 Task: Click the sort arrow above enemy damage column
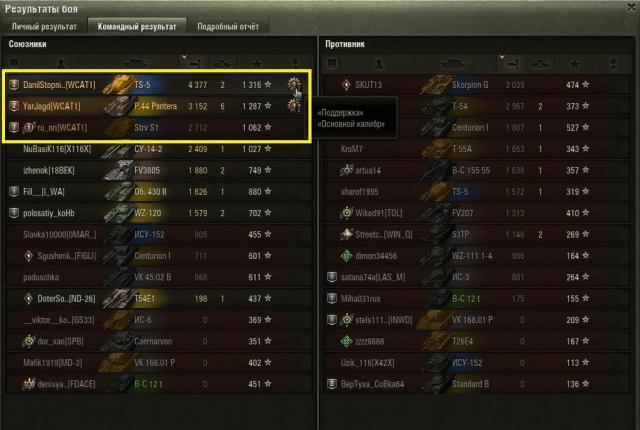[x=502, y=57]
